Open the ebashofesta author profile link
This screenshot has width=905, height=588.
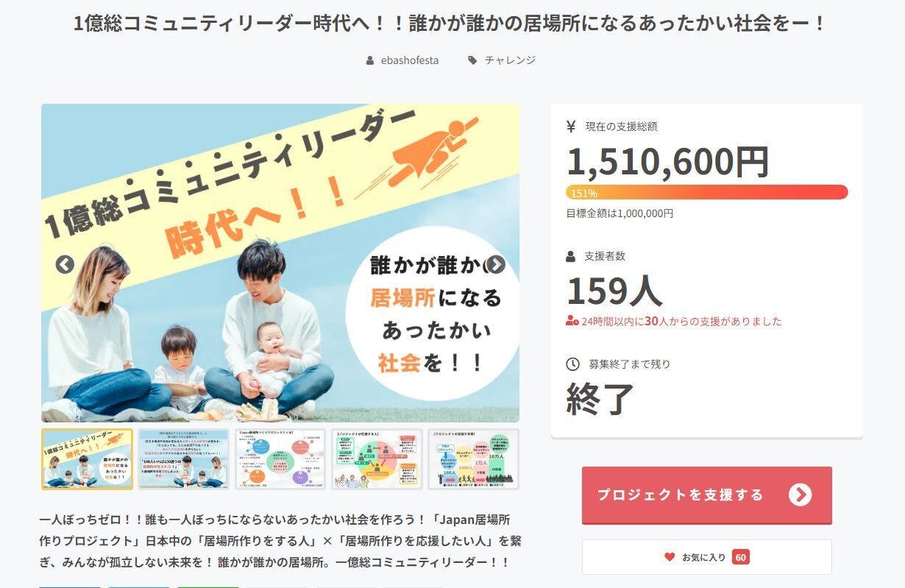410,60
